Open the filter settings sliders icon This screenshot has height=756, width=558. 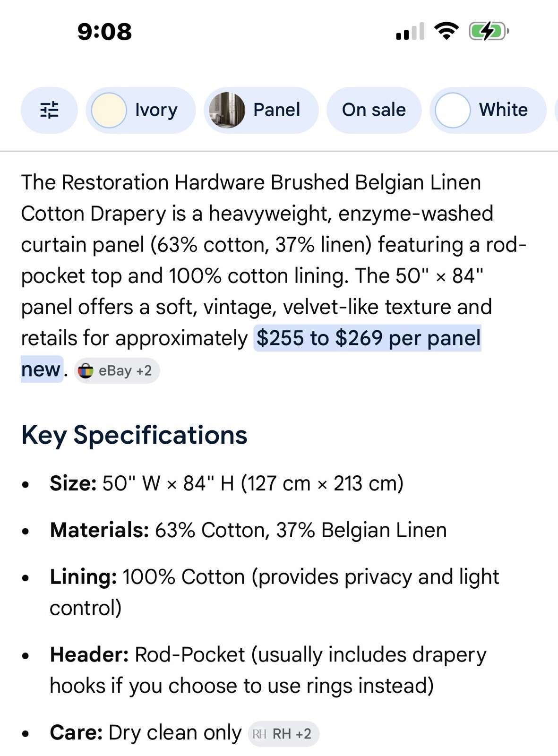(49, 110)
